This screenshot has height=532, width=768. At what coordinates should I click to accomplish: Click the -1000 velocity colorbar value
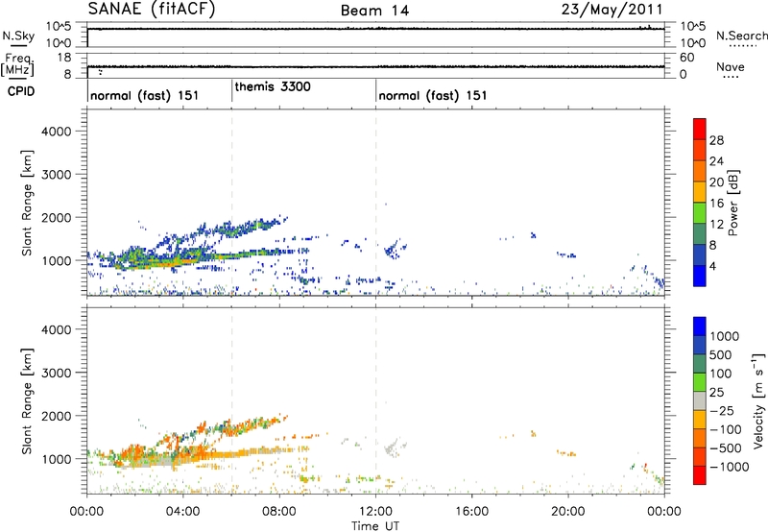[730, 467]
